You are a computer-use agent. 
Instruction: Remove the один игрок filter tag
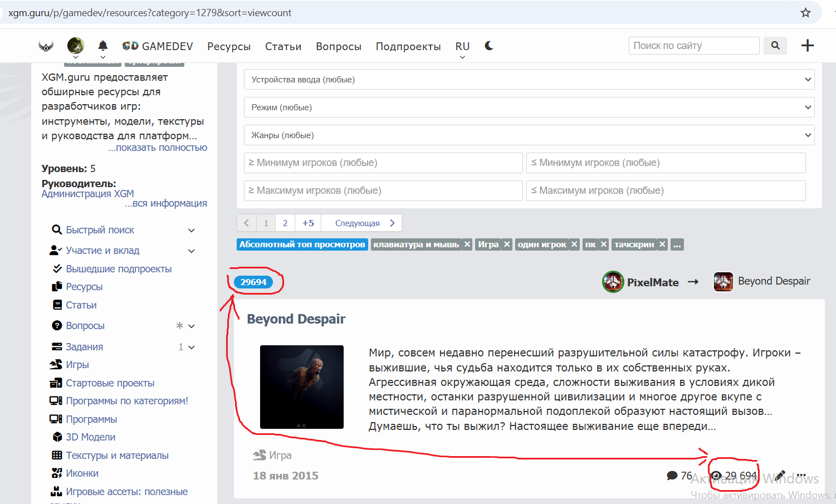click(x=574, y=244)
